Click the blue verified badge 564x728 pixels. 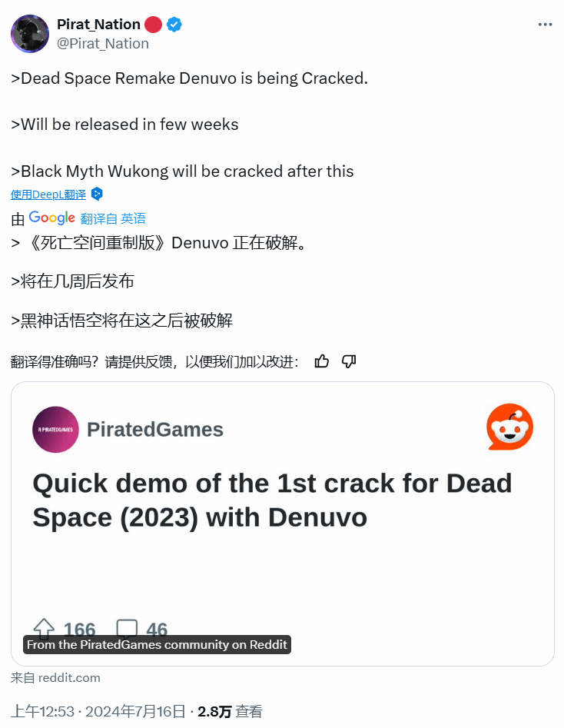174,24
